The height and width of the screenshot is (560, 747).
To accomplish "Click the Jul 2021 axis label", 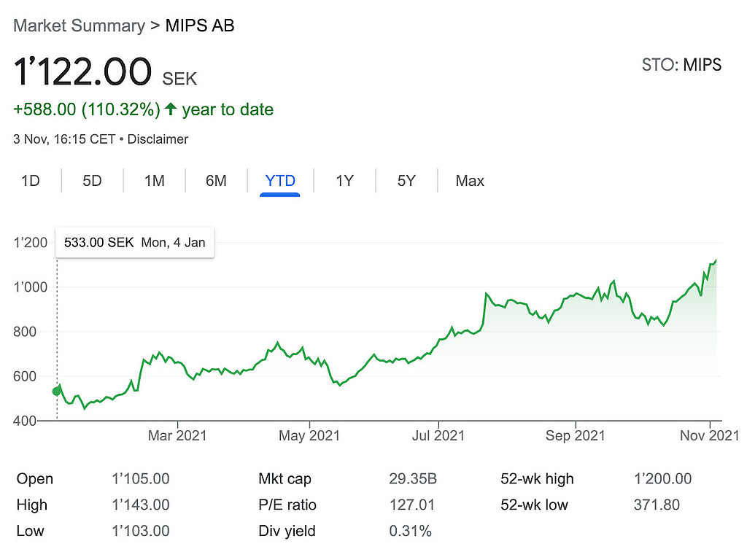I will pos(438,436).
